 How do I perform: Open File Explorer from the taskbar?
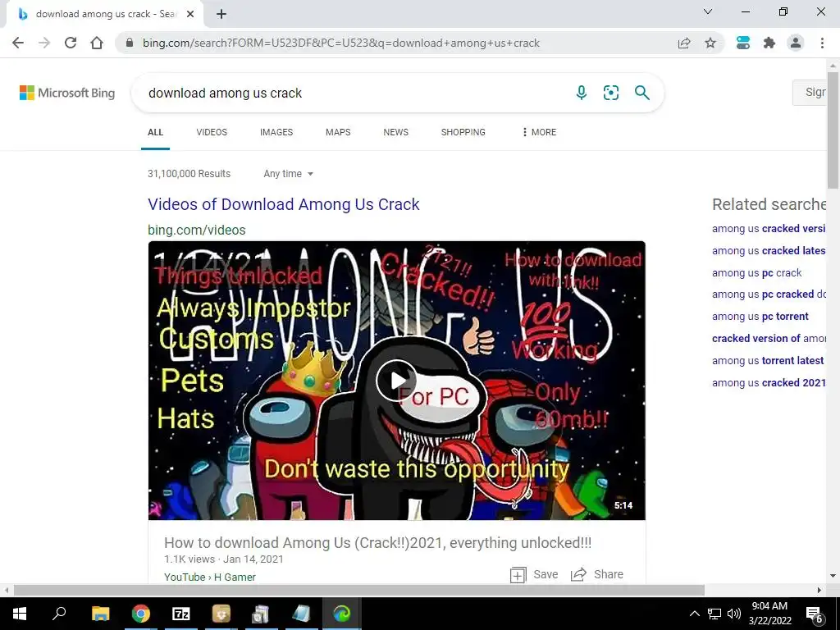point(100,614)
